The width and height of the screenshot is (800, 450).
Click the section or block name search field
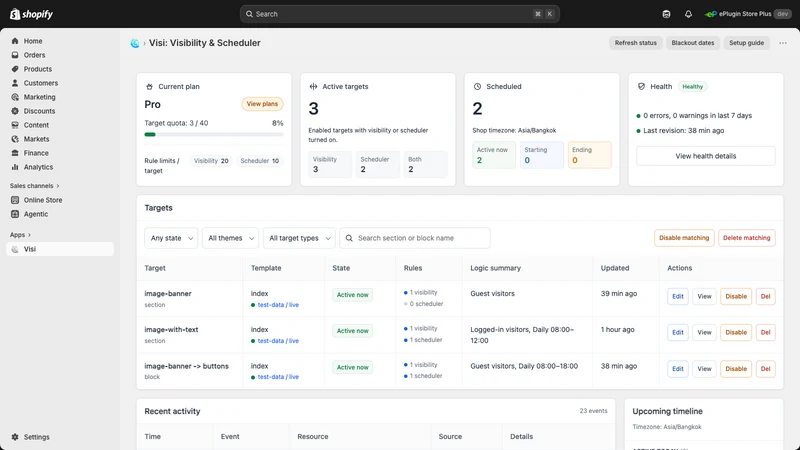pyautogui.click(x=415, y=238)
